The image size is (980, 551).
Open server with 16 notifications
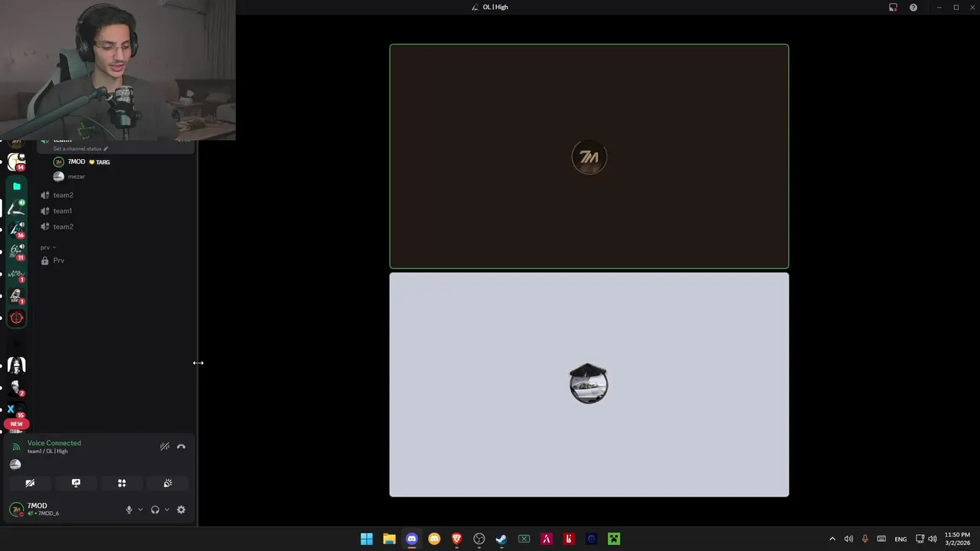16,229
